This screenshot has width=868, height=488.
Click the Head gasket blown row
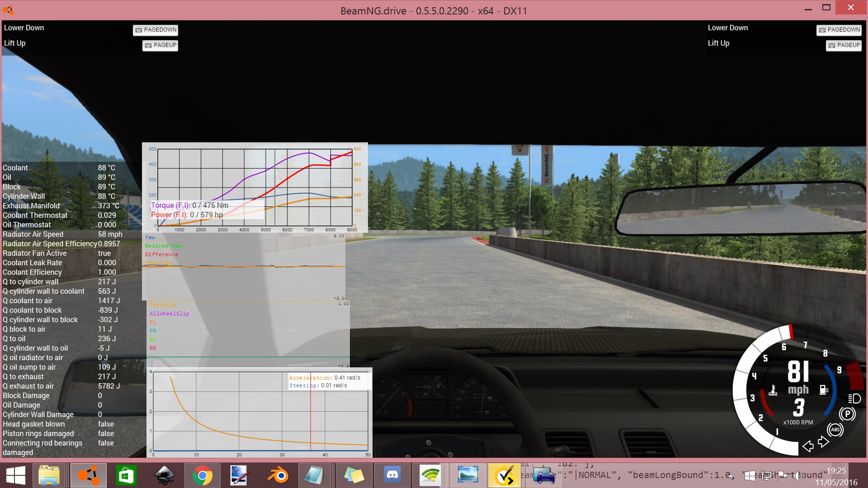pos(59,424)
